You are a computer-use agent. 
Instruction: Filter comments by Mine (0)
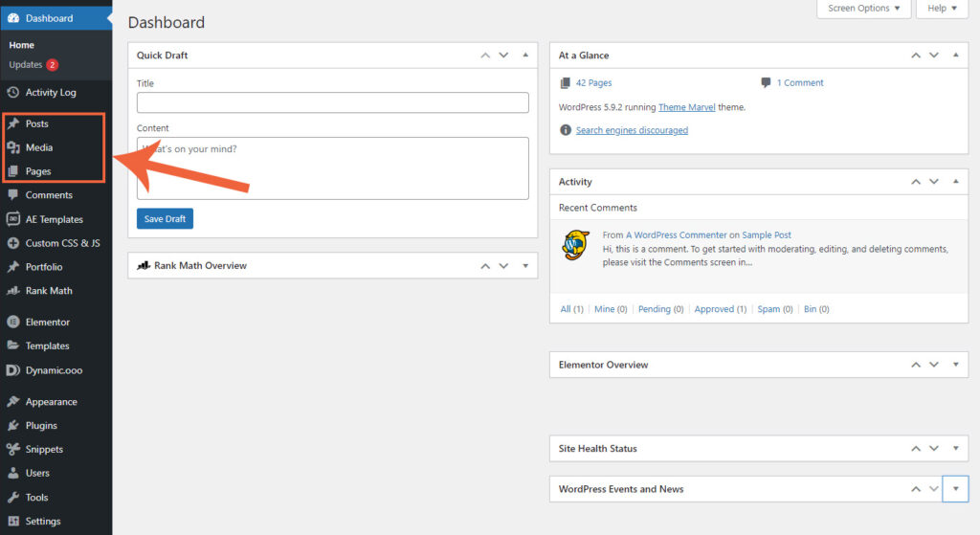[611, 309]
